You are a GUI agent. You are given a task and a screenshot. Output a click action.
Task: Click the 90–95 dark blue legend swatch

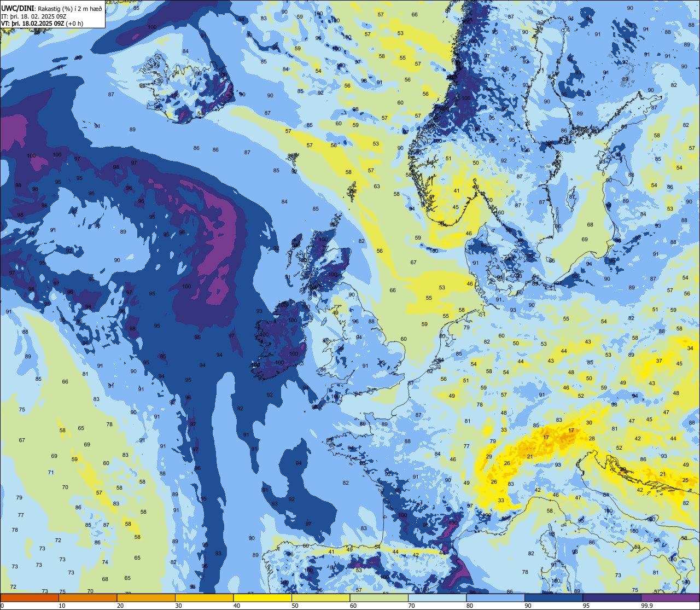pos(553,598)
